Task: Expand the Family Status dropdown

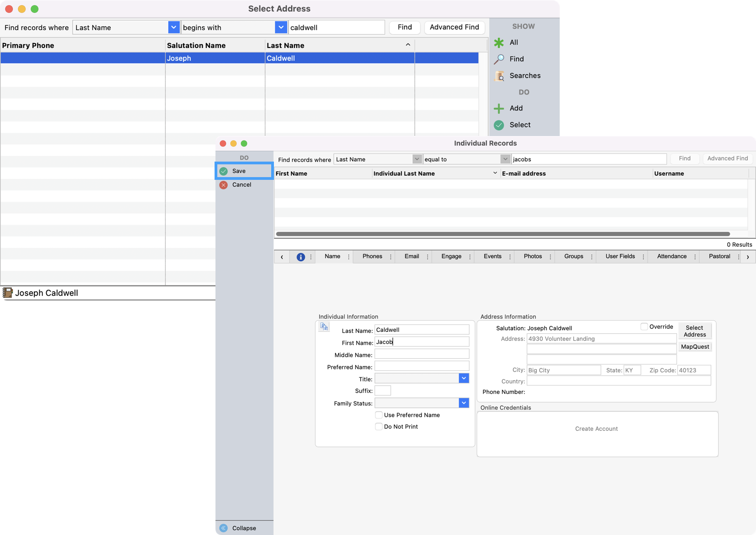Action: coord(463,403)
